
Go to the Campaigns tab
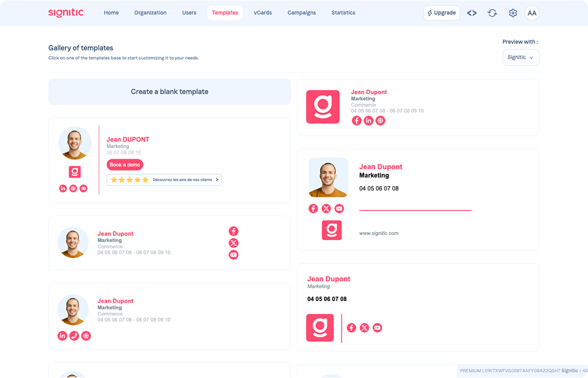(302, 13)
